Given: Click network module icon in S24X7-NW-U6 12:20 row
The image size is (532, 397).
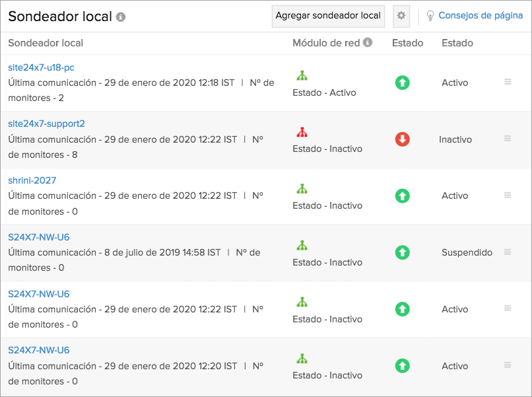Looking at the screenshot, I should coord(302,359).
